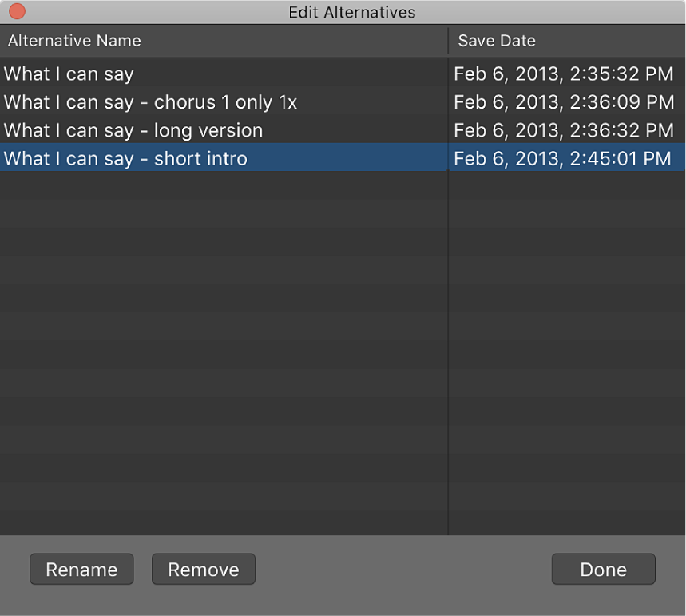Image resolution: width=686 pixels, height=616 pixels.
Task: Click the highlighted row labeled 'short intro'
Action: click(125, 158)
